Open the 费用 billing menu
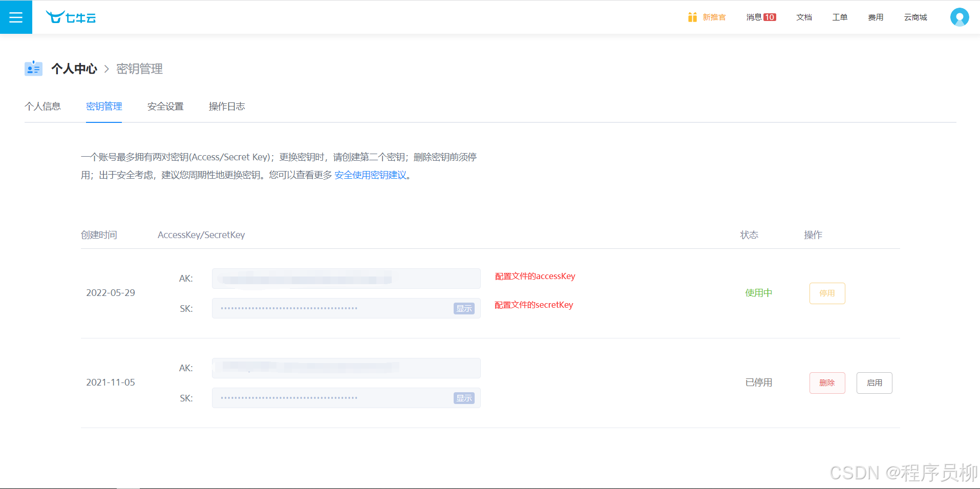The width and height of the screenshot is (980, 489). pyautogui.click(x=876, y=17)
